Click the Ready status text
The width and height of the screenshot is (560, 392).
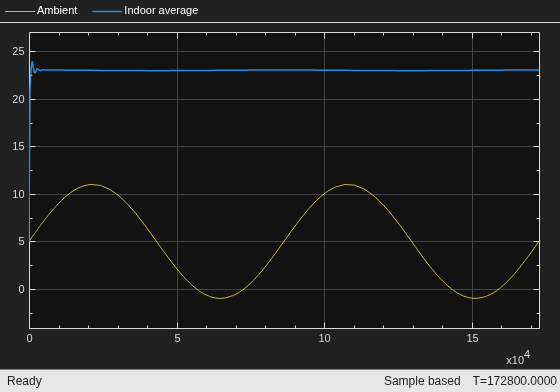[24, 381]
